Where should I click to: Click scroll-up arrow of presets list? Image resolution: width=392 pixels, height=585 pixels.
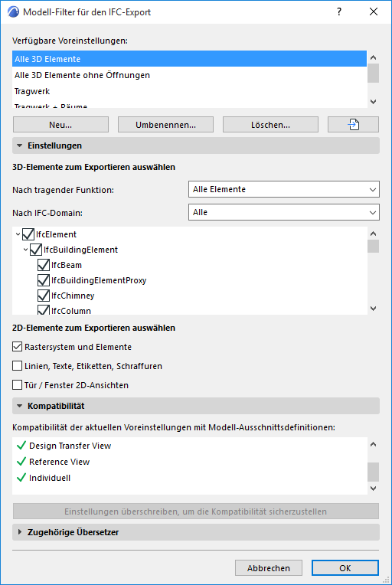pos(374,57)
